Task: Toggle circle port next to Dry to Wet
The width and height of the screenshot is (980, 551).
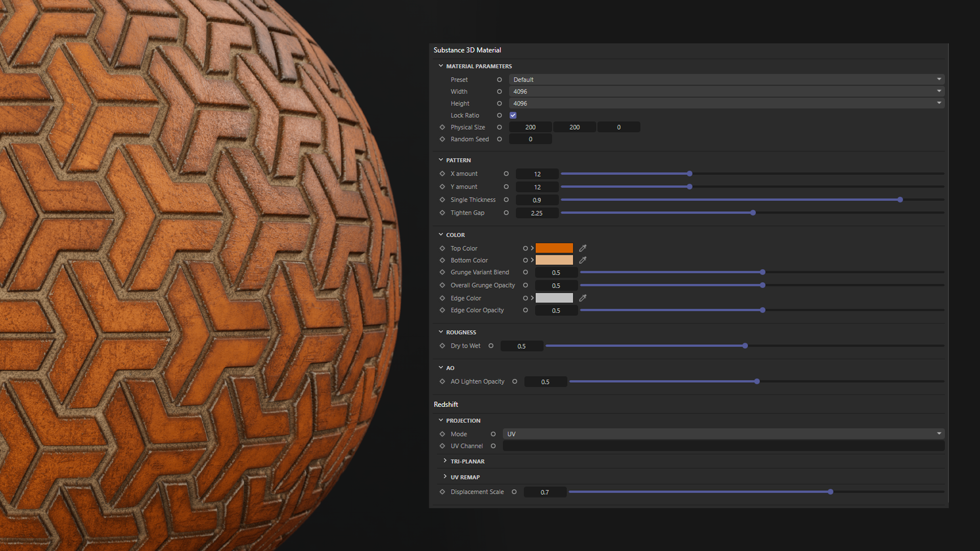Action: [x=491, y=346]
